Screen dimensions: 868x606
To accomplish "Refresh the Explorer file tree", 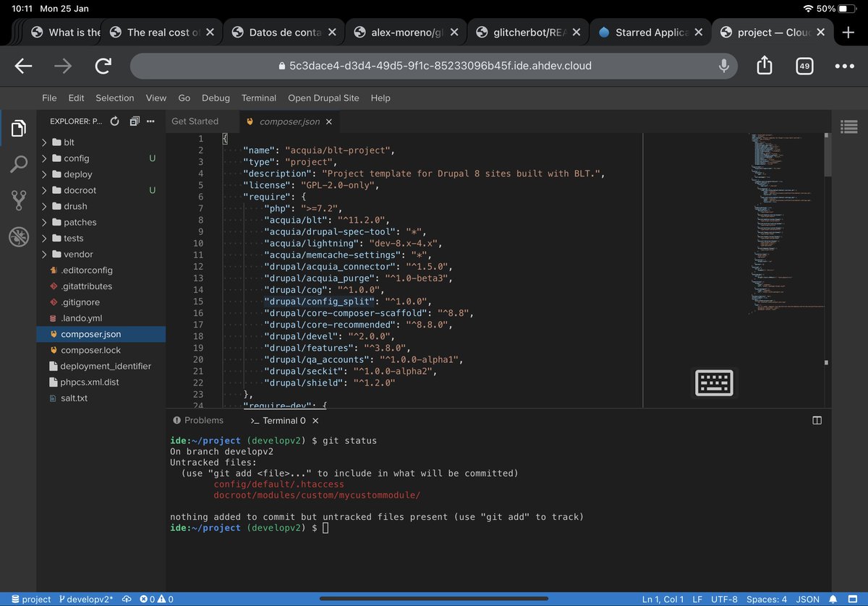I will (x=114, y=121).
